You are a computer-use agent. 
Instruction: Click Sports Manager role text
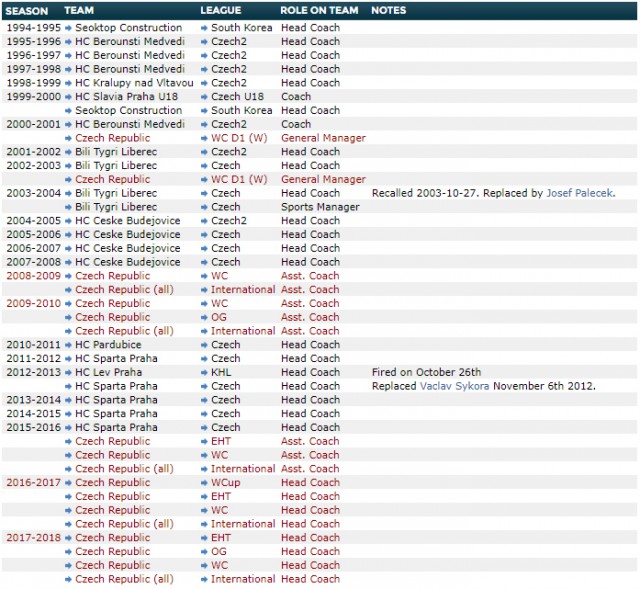coord(320,207)
